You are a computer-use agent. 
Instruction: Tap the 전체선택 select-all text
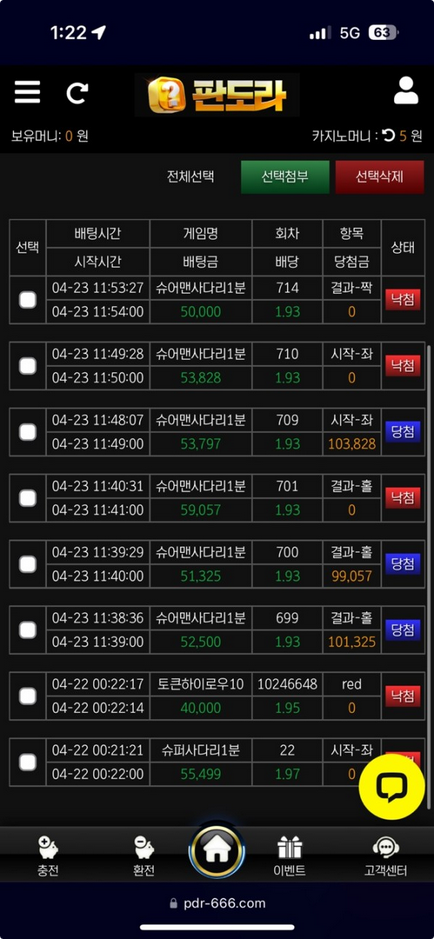[x=190, y=177]
